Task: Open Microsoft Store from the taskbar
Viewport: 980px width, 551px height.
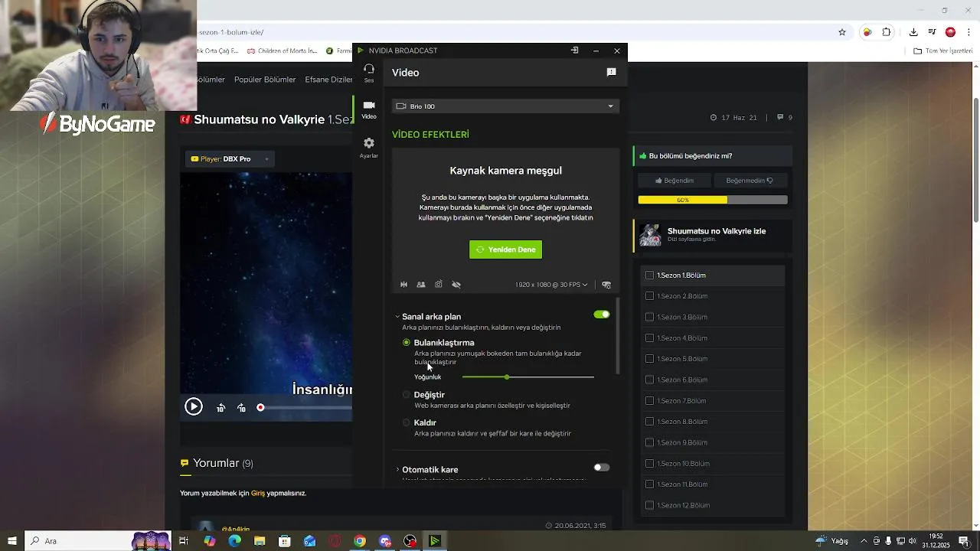Action: point(285,541)
